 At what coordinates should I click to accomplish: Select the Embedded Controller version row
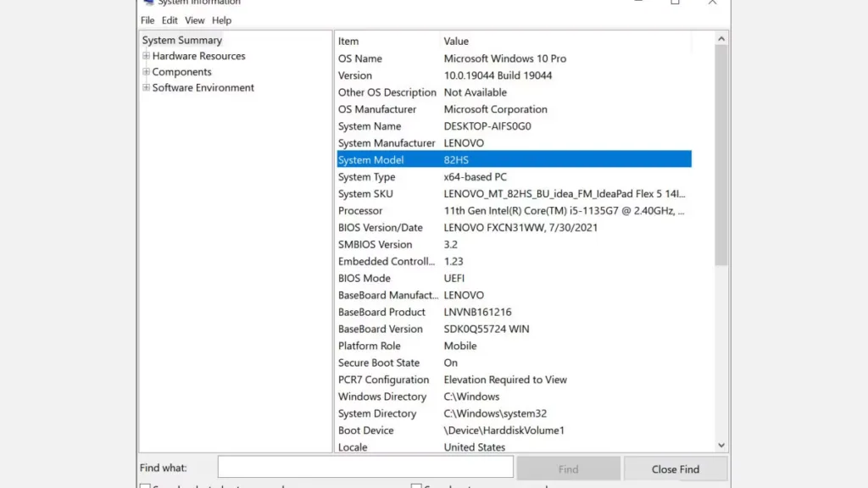[x=514, y=261]
